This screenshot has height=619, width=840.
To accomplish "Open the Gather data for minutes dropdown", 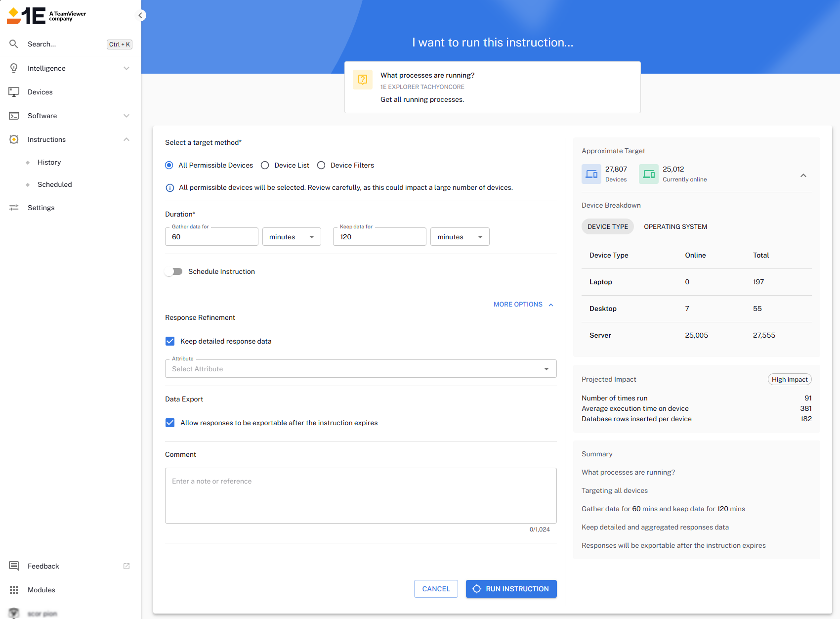I will 292,237.
